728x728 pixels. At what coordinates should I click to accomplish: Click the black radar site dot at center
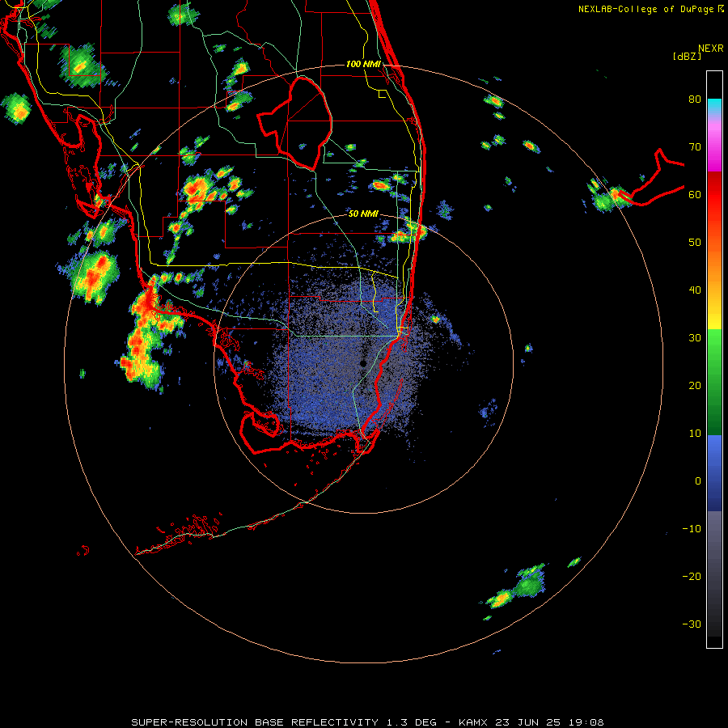pos(363,363)
